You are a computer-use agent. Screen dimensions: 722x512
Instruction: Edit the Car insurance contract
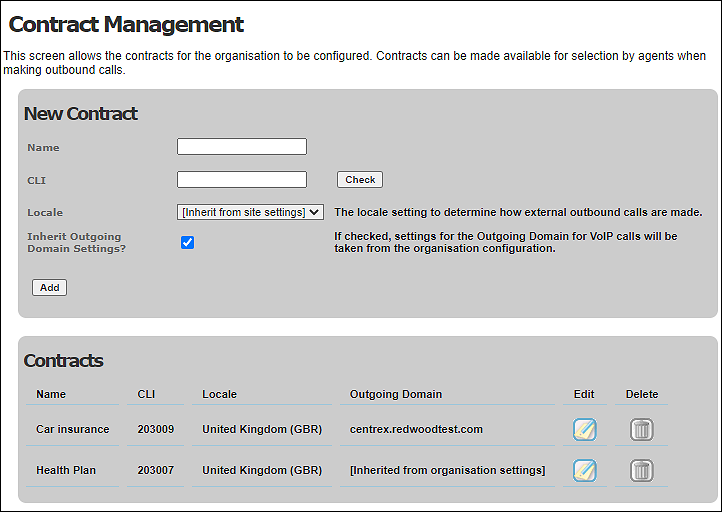pyautogui.click(x=585, y=430)
